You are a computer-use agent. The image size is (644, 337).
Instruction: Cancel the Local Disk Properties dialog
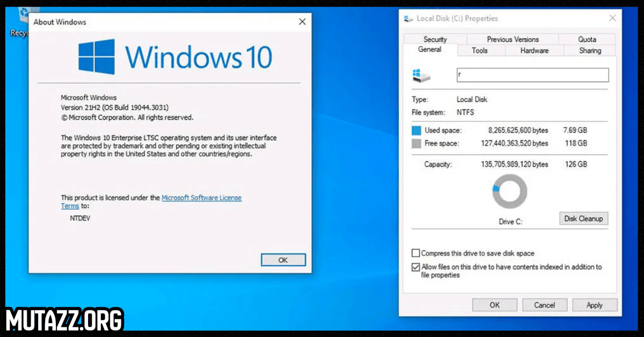tap(544, 305)
